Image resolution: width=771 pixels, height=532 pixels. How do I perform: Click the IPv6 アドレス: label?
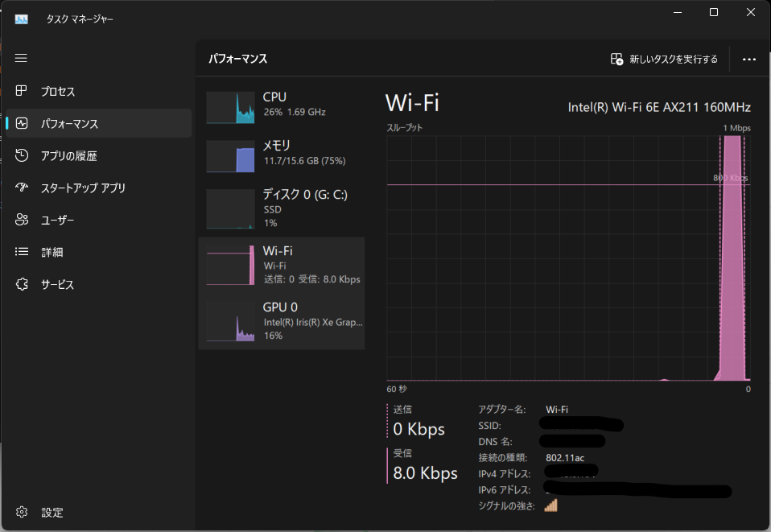click(504, 490)
